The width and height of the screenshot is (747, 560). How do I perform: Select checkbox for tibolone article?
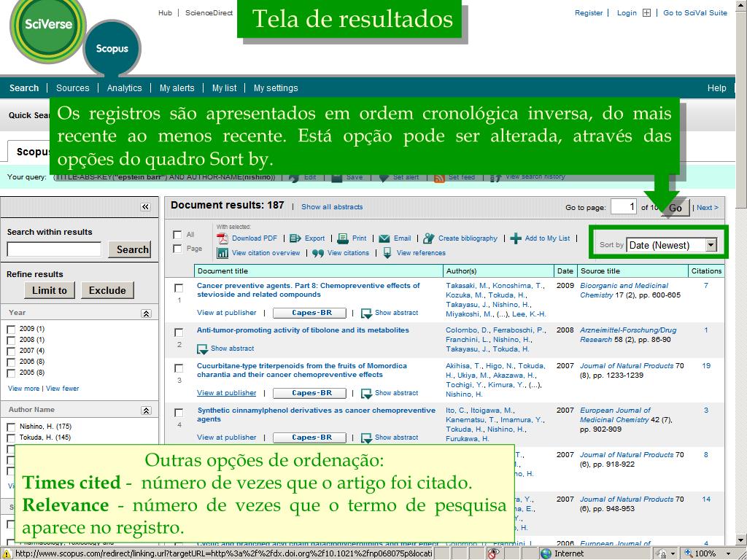click(179, 332)
